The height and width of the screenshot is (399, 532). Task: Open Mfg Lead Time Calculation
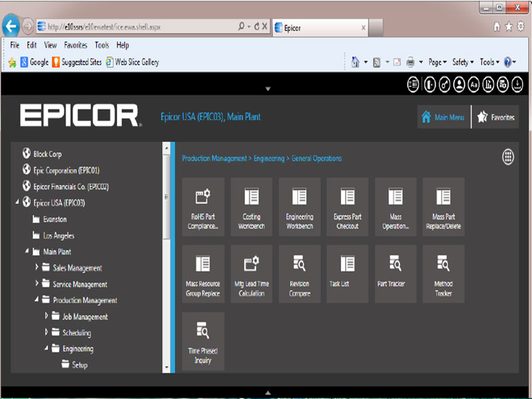pyautogui.click(x=251, y=274)
